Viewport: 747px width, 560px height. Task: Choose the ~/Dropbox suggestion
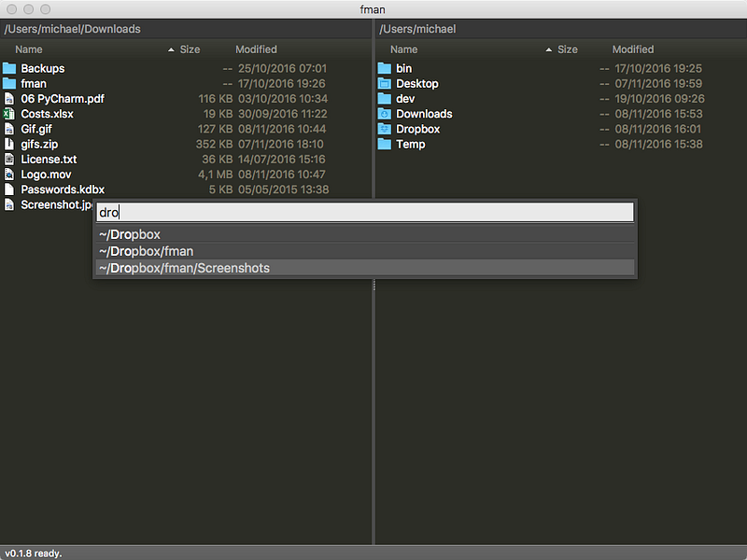click(365, 234)
